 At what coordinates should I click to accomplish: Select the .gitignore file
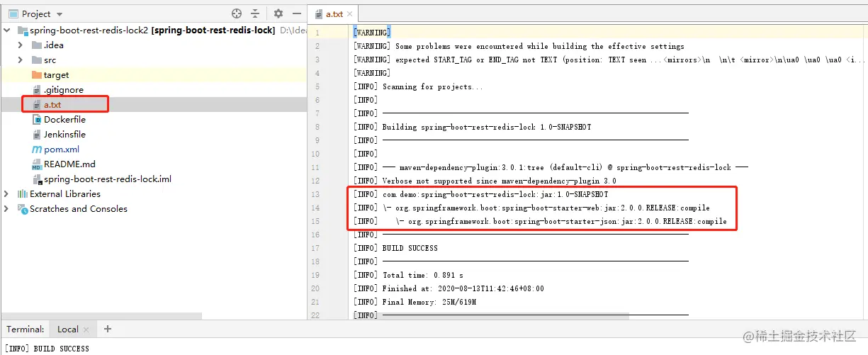point(64,90)
